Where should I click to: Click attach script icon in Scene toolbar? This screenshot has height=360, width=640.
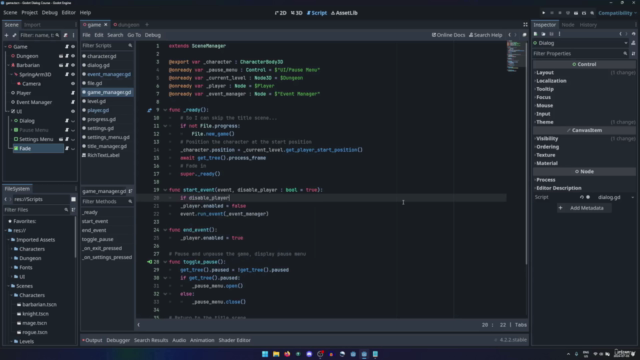pos(65,36)
